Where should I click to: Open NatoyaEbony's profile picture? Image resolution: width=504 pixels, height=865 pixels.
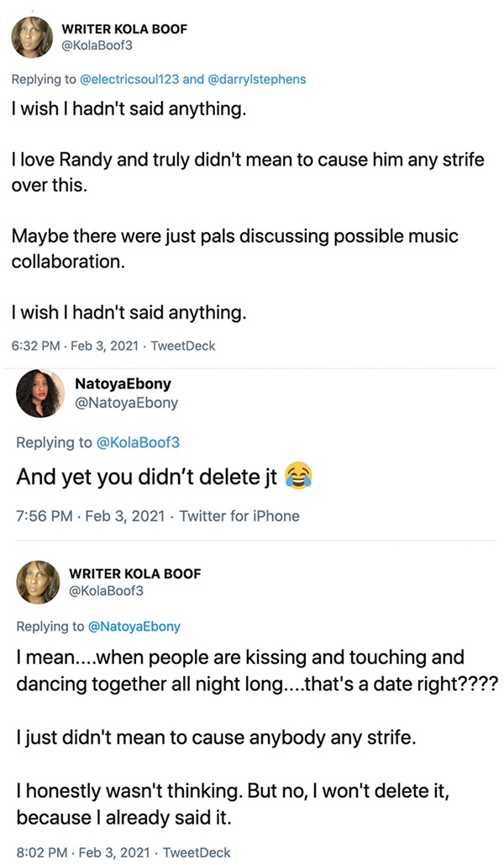tap(40, 394)
